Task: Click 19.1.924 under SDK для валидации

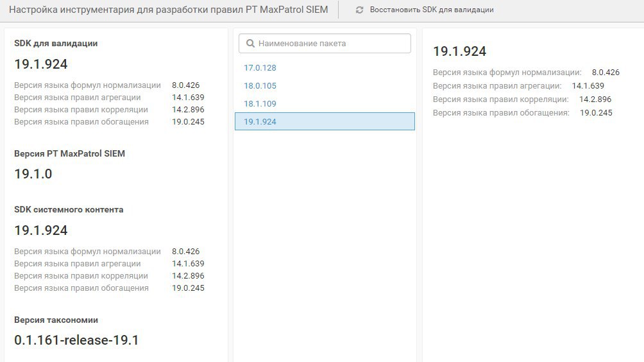Action: click(x=41, y=65)
